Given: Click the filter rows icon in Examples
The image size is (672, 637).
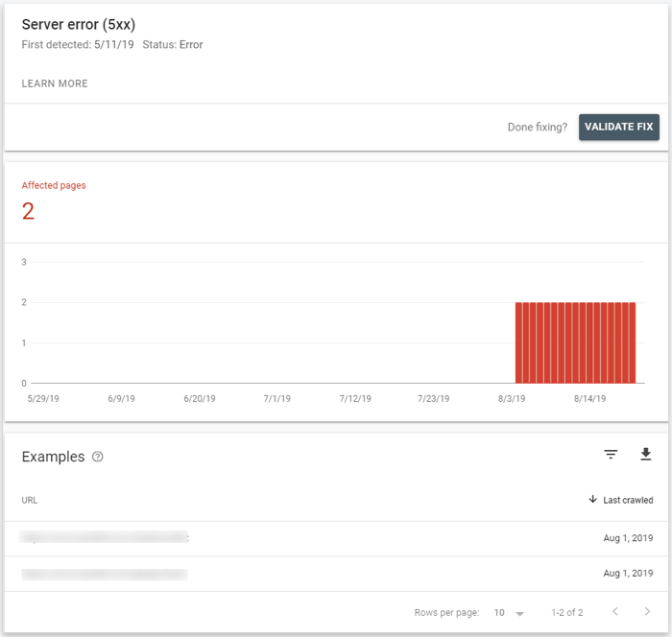Looking at the screenshot, I should (611, 455).
